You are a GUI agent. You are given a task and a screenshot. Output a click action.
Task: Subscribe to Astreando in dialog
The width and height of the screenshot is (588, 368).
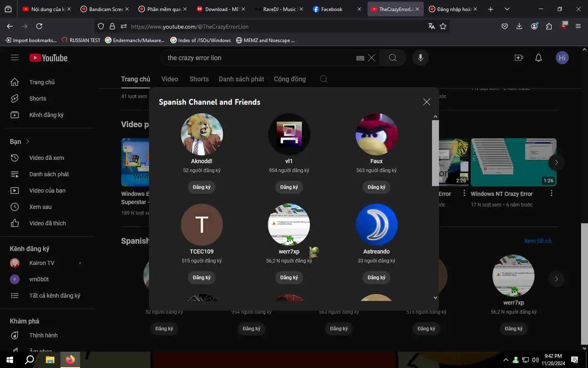click(x=376, y=277)
